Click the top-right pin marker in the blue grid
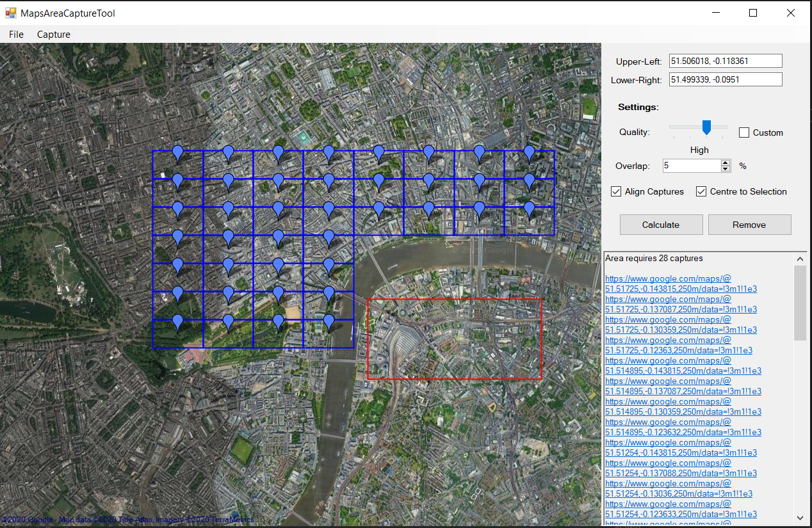 [x=529, y=153]
